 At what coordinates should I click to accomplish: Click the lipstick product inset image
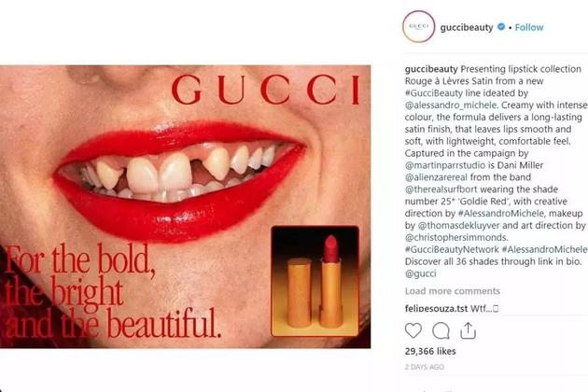(315, 281)
